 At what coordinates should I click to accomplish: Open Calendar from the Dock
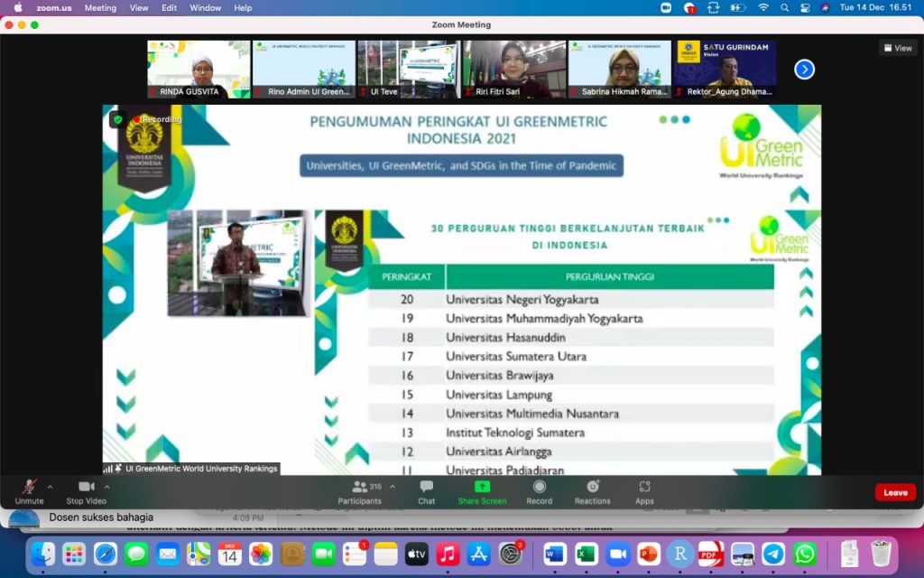[x=230, y=555]
